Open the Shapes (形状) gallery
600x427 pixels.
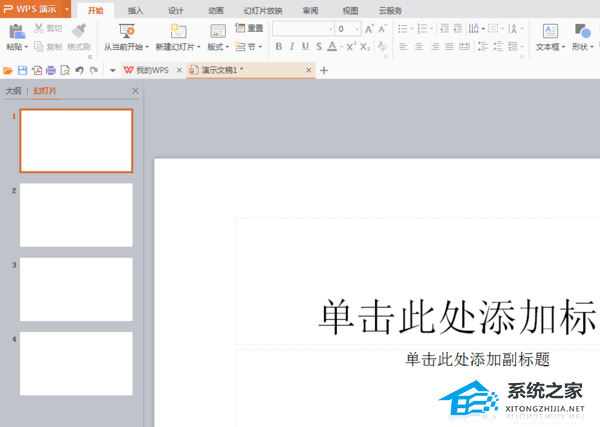tap(582, 32)
